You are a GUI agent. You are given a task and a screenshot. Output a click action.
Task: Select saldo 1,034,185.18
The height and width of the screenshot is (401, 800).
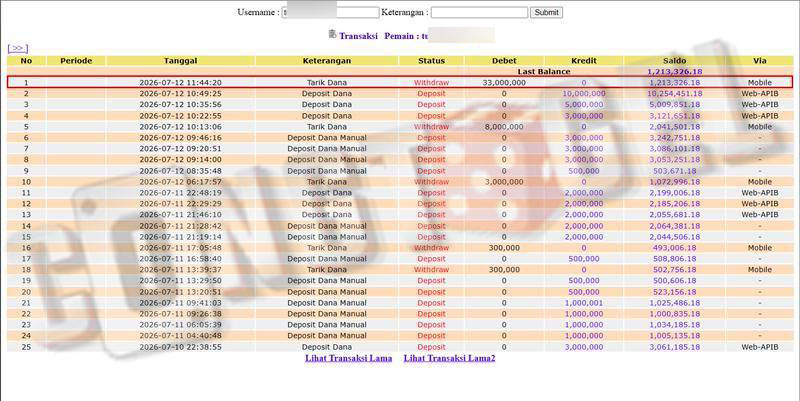tap(674, 324)
